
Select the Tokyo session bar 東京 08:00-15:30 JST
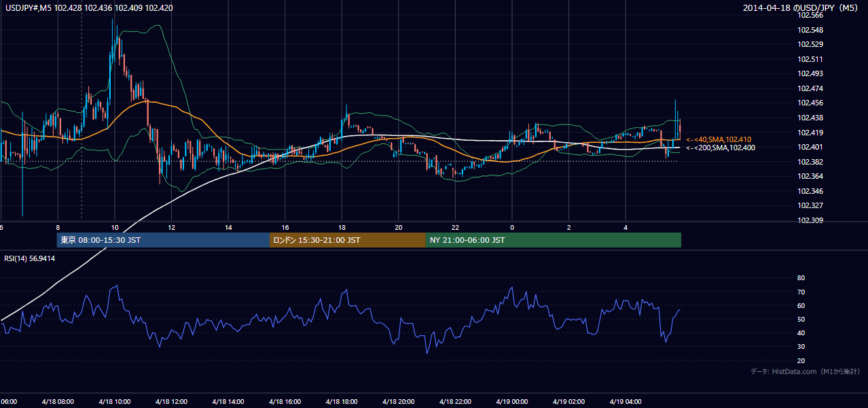163,240
